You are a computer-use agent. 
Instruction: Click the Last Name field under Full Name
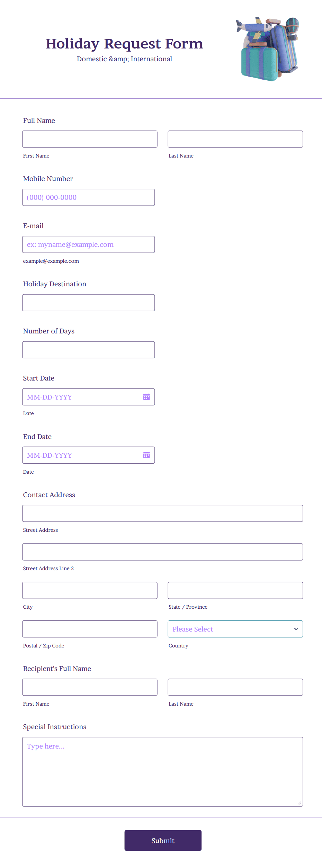pos(235,139)
